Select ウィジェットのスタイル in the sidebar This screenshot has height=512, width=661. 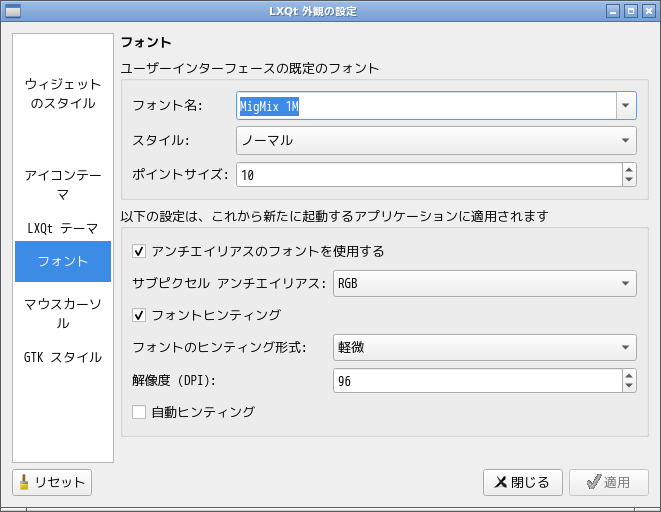coord(63,93)
